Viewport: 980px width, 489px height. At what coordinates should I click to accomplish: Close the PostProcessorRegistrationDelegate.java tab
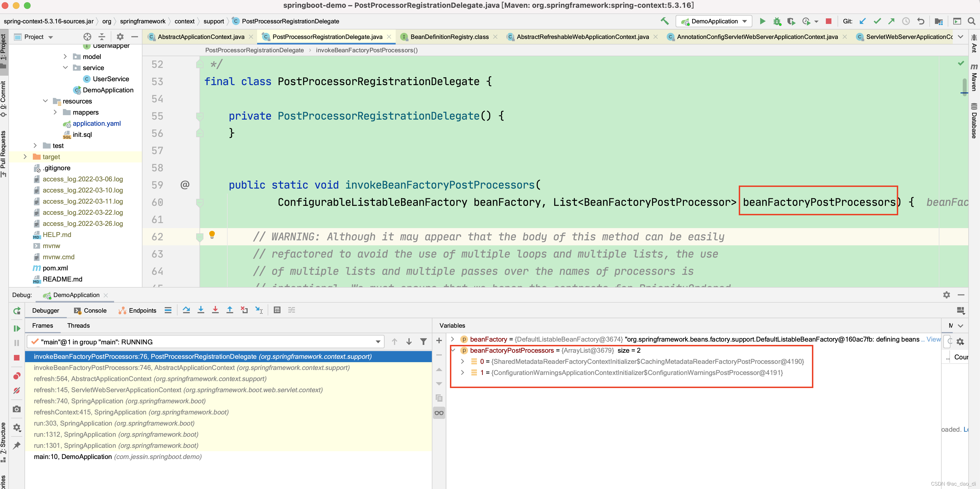389,37
